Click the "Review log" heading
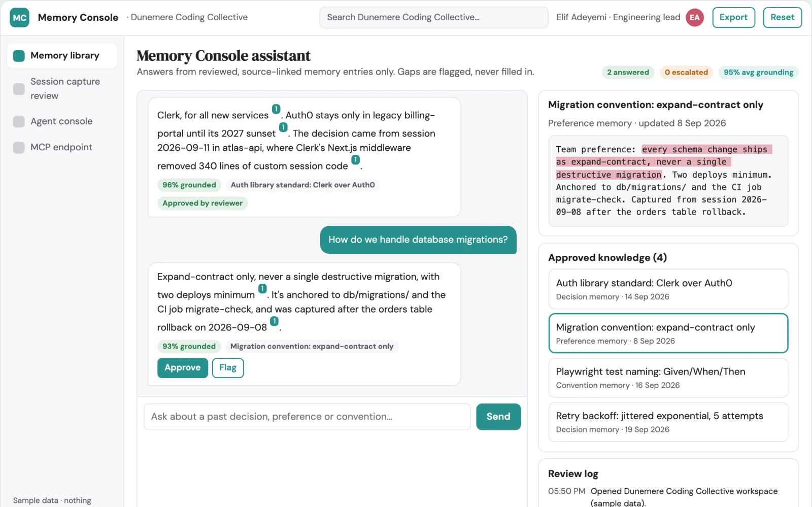 point(573,474)
